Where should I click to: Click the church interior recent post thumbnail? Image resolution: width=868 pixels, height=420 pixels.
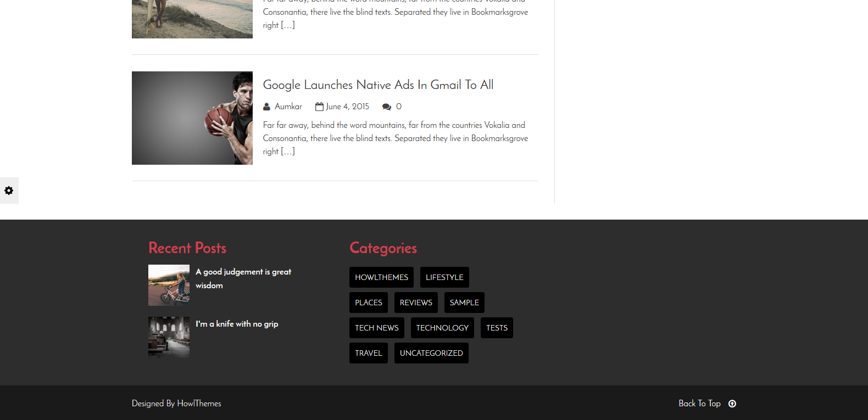(x=169, y=337)
